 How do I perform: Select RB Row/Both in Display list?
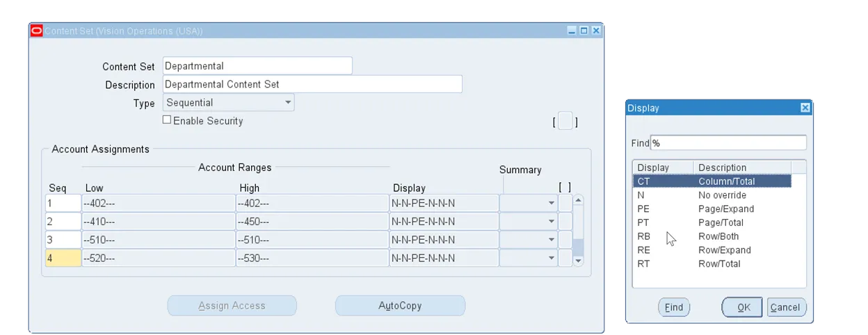point(712,236)
